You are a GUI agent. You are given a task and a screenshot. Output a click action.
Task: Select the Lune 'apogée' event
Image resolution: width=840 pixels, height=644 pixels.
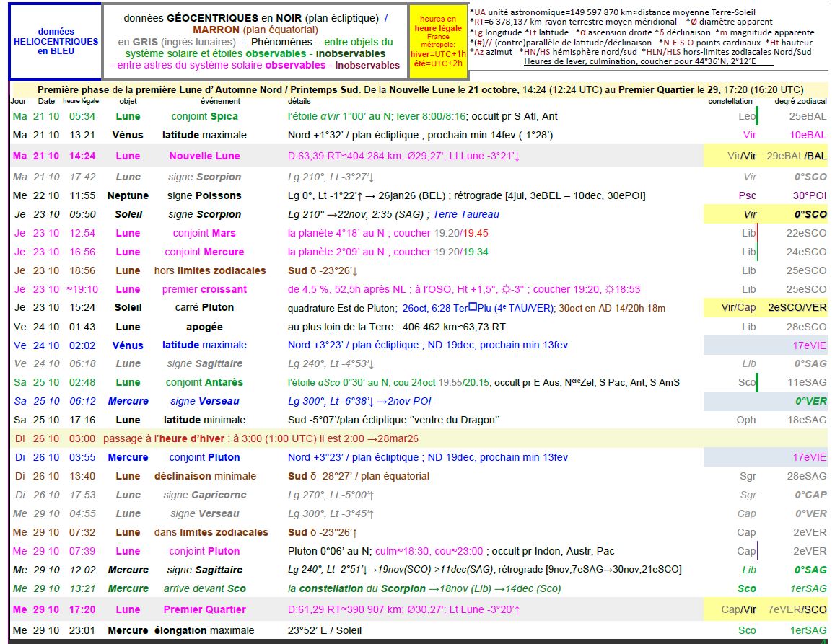point(204,327)
